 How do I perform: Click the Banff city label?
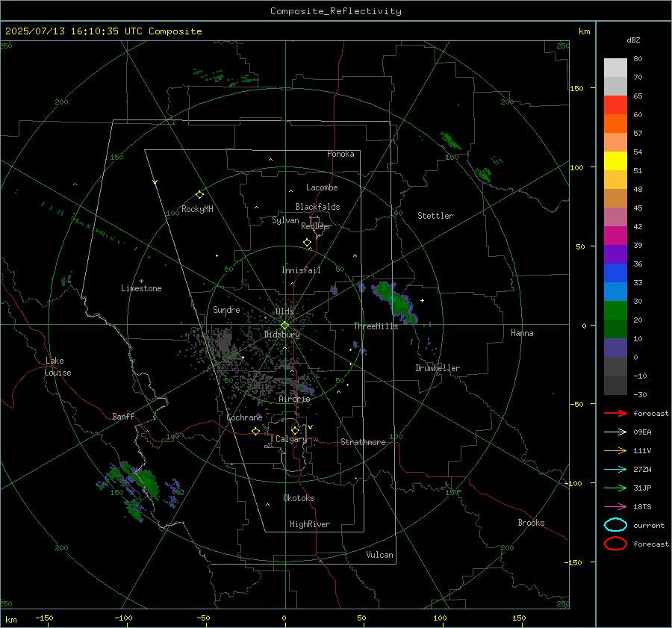[x=123, y=416]
